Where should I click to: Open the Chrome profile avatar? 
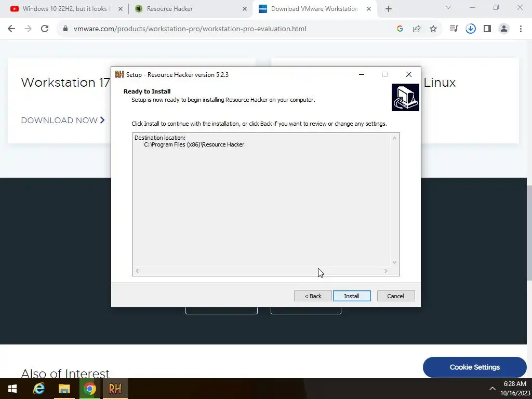pyautogui.click(x=504, y=29)
